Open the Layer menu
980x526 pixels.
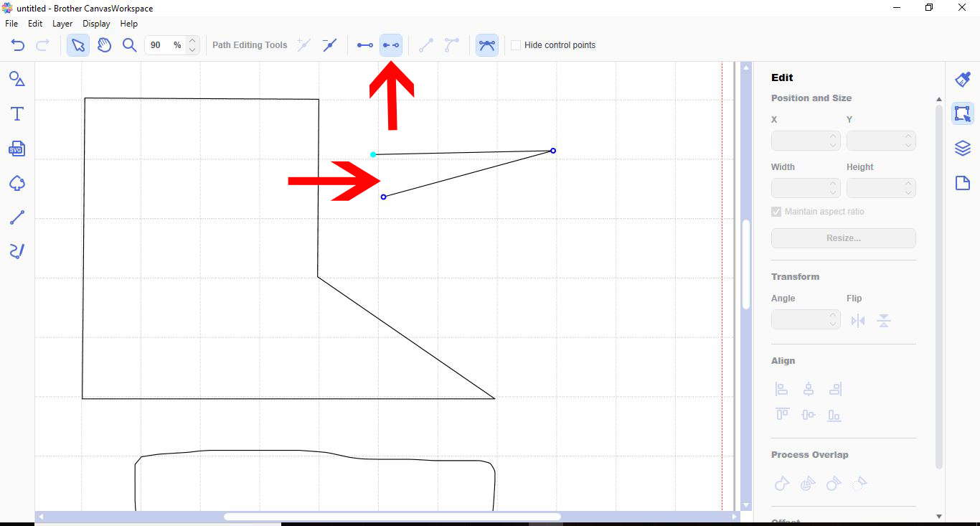click(x=62, y=24)
